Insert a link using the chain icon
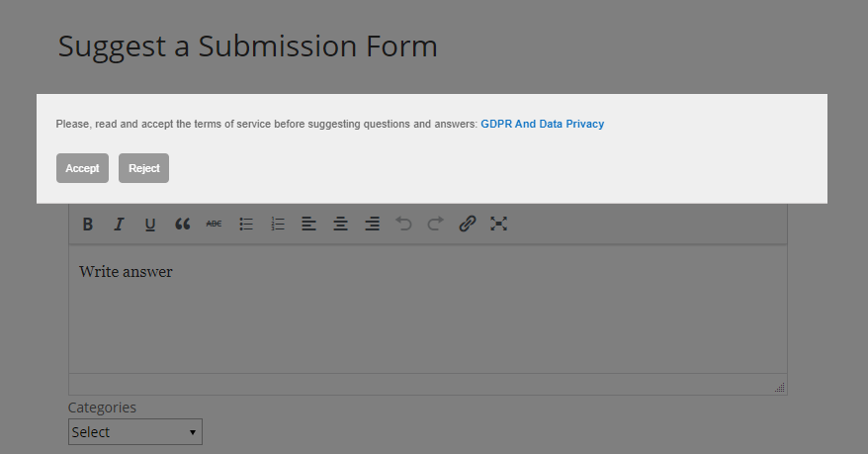 coord(468,225)
